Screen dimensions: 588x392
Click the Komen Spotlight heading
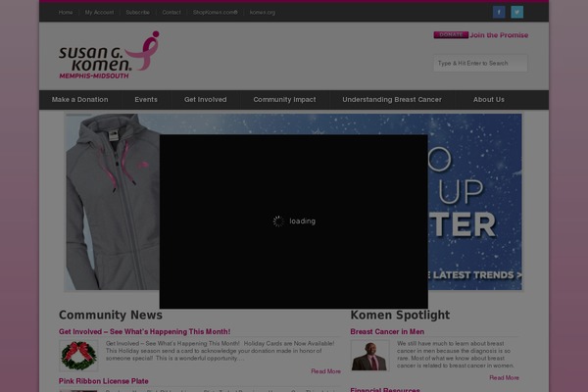(400, 315)
